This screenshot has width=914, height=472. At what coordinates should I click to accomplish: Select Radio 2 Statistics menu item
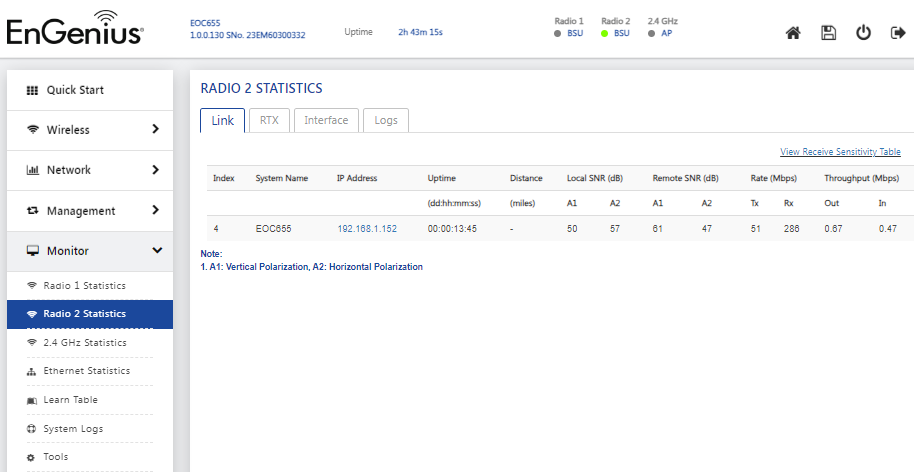pos(90,314)
